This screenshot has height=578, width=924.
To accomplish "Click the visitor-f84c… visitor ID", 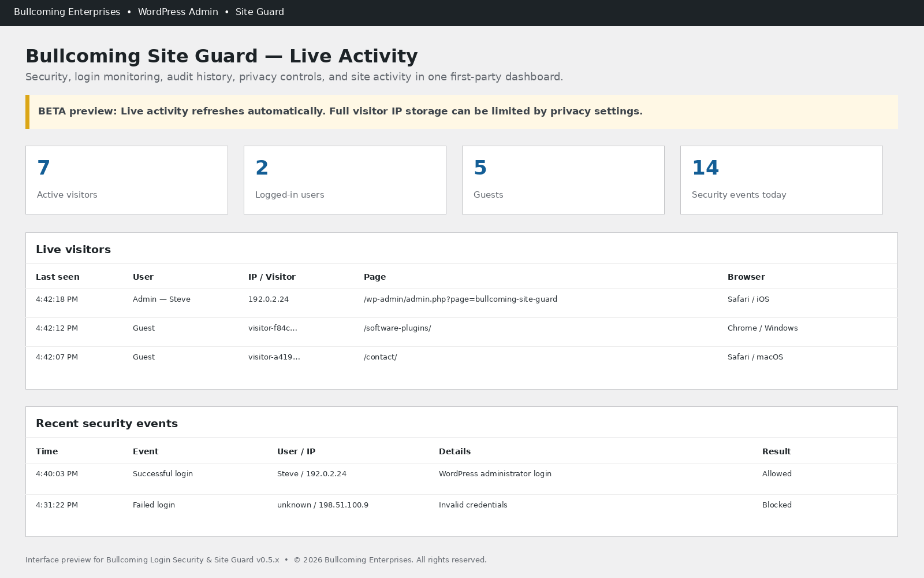I will tap(273, 328).
